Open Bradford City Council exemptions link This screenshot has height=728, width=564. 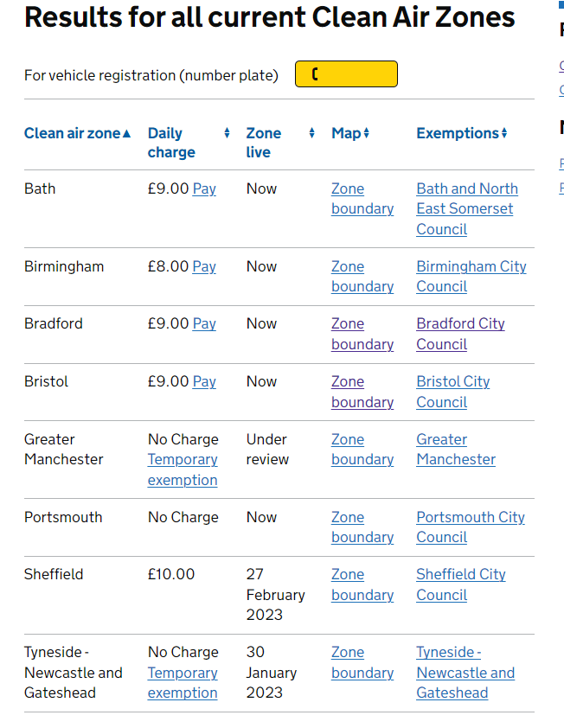460,334
